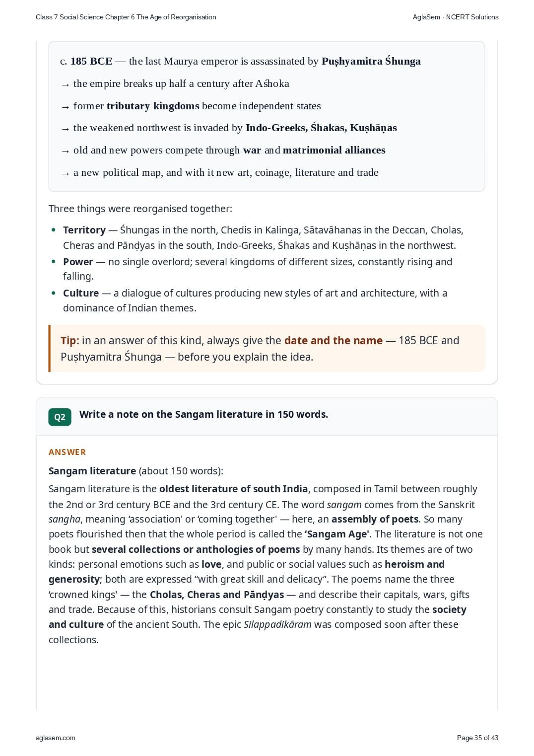This screenshot has height=756, width=534.
Task: Click the bold '185 BCE' date
Action: 91,61
